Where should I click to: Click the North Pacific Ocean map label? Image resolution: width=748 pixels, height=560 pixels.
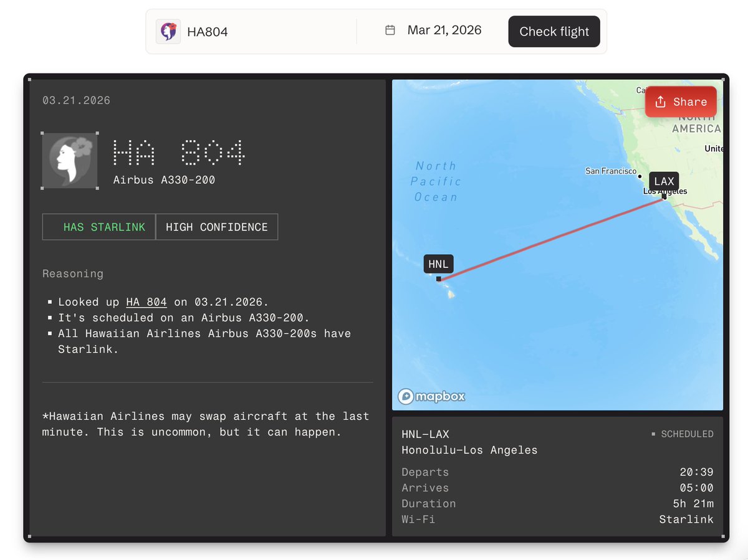pos(436,181)
